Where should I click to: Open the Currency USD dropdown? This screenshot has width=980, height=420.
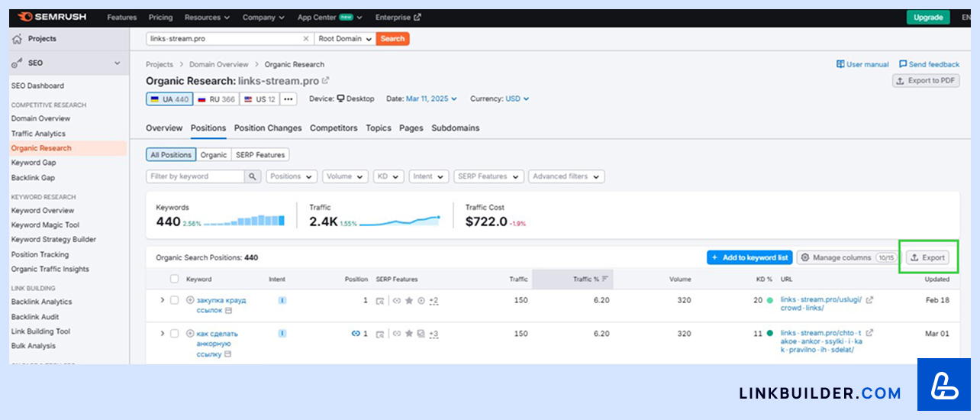517,99
